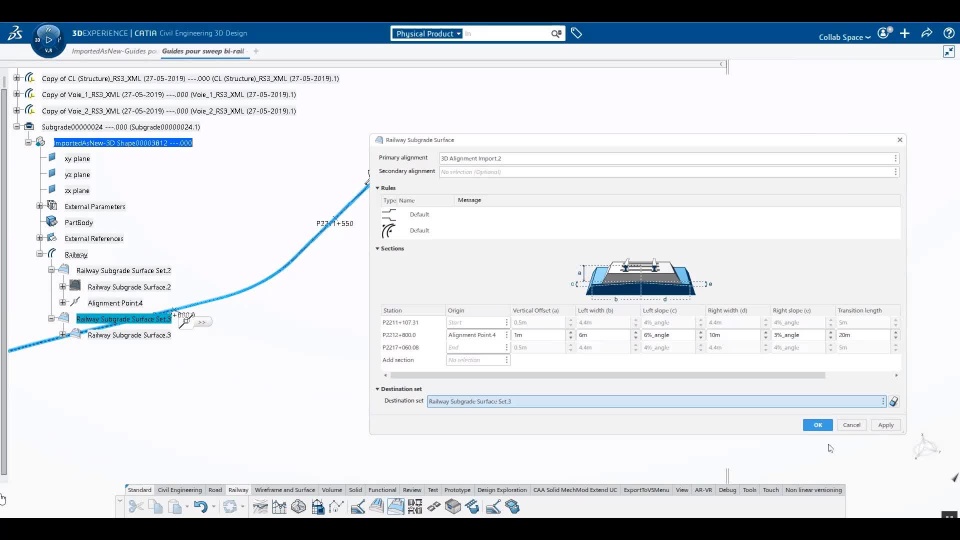Click the Copy icon in toolbar
The image size is (960, 540).
click(x=156, y=506)
